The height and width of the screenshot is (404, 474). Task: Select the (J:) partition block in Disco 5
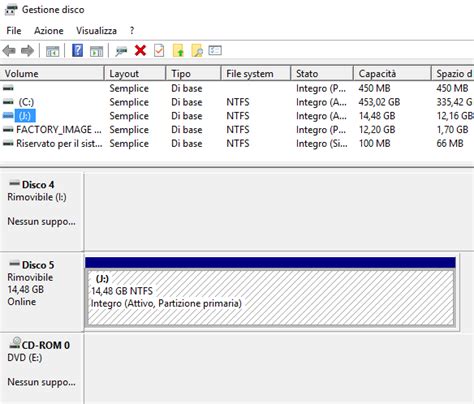click(271, 298)
